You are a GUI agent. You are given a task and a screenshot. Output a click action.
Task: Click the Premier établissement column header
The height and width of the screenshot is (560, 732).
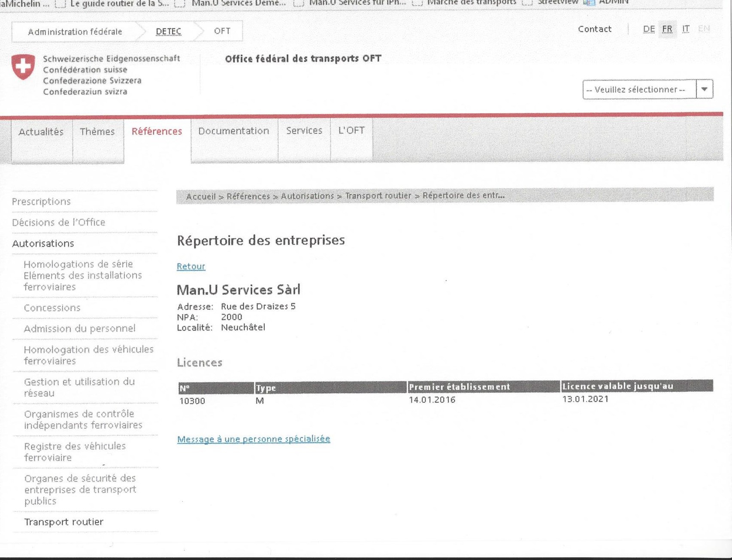click(484, 387)
